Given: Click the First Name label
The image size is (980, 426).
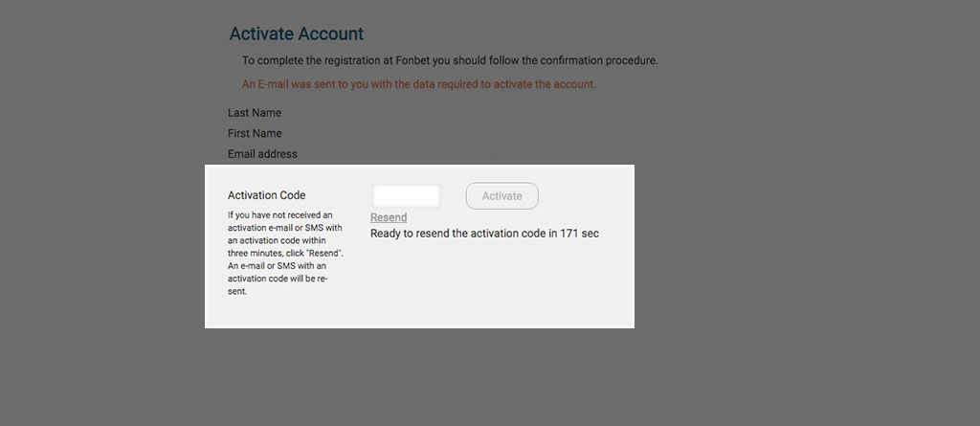Looking at the screenshot, I should 255,133.
